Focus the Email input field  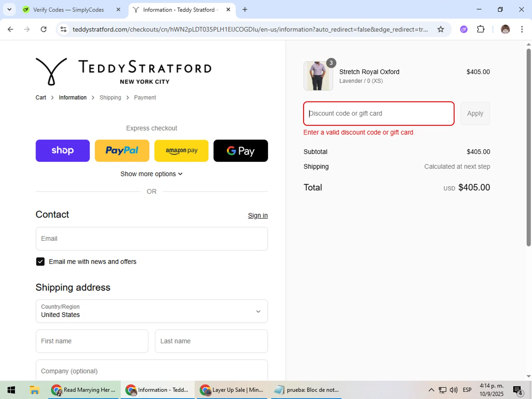[152, 239]
